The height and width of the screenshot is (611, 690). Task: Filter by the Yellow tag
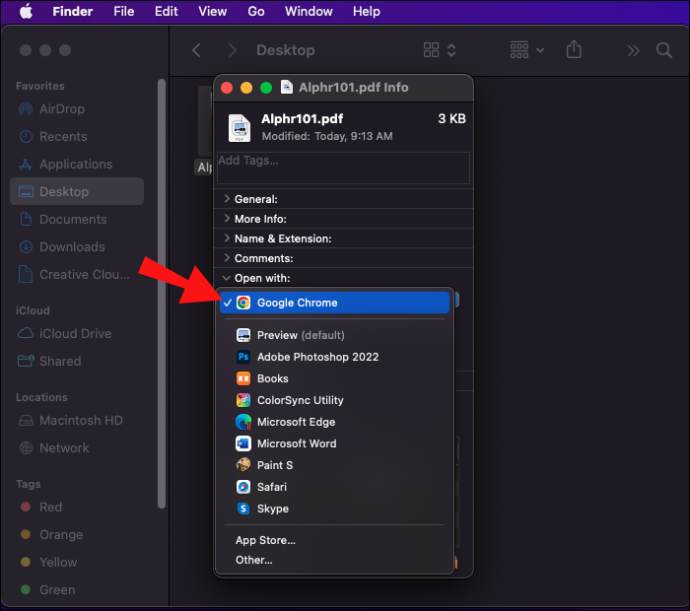click(x=77, y=563)
